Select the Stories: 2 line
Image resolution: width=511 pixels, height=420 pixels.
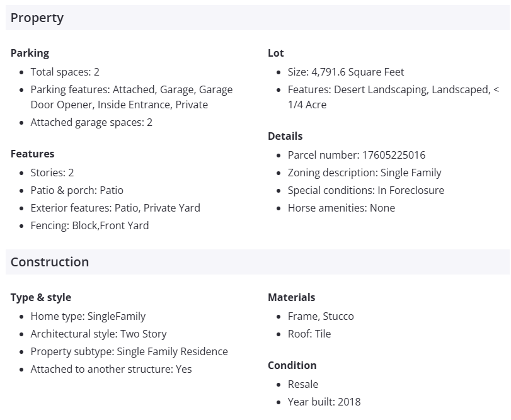[52, 173]
